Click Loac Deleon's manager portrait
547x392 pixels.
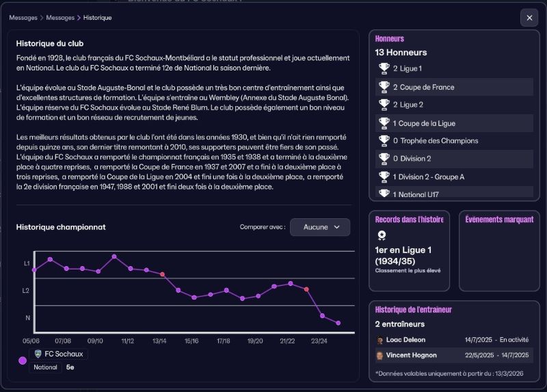click(x=379, y=340)
